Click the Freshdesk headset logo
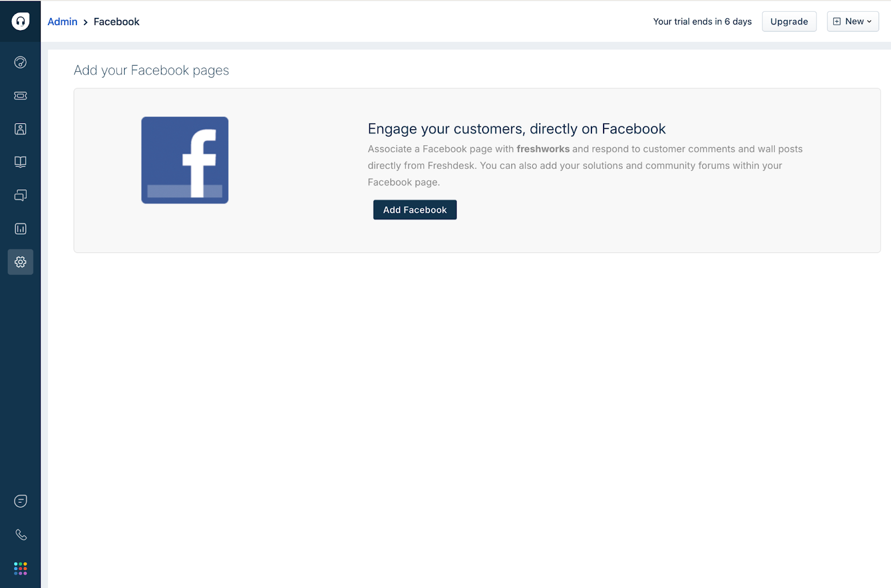 pos(21,21)
